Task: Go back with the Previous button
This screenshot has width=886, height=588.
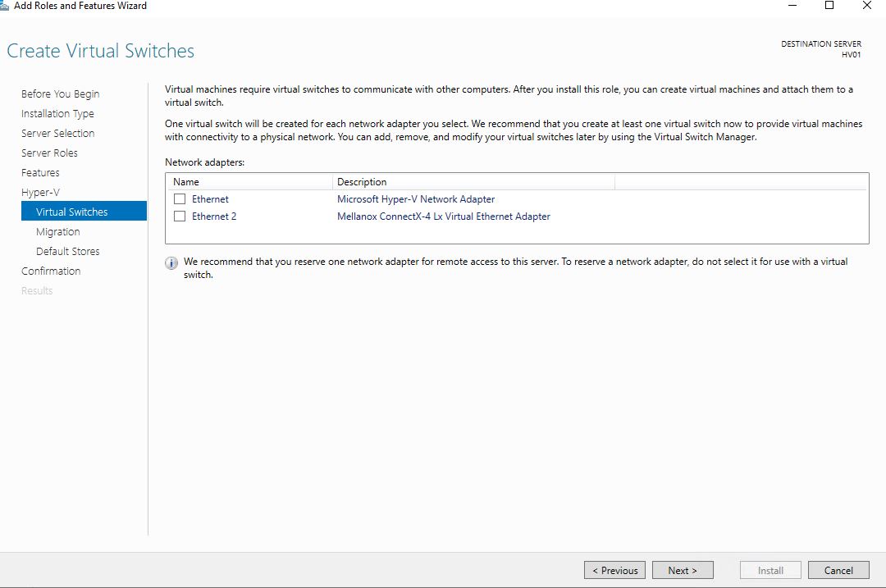Action: pos(614,570)
